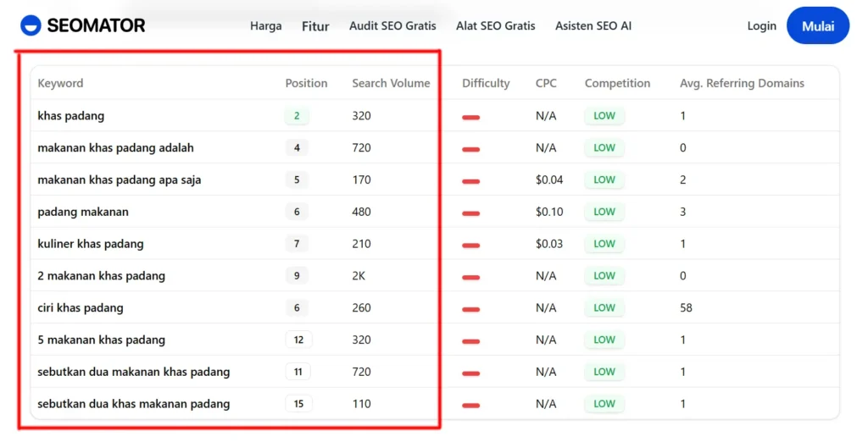The height and width of the screenshot is (442, 868).
Task: Click CPC value $0.03
Action: point(549,244)
